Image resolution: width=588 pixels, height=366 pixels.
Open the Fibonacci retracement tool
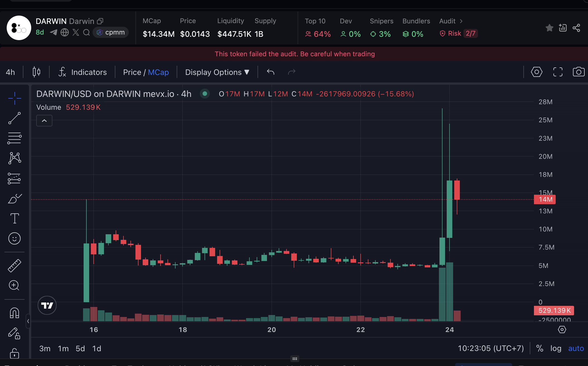(x=14, y=138)
